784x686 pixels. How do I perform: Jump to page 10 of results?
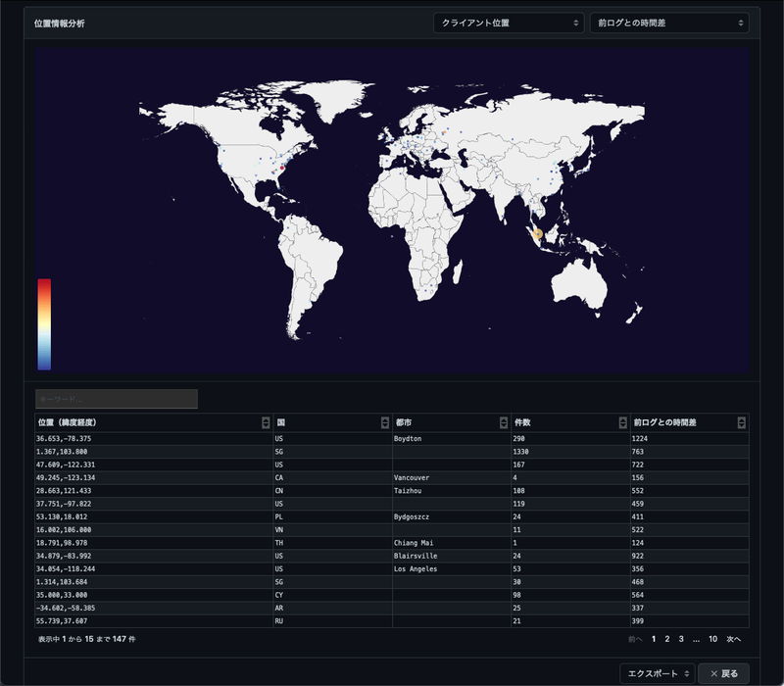(713, 639)
